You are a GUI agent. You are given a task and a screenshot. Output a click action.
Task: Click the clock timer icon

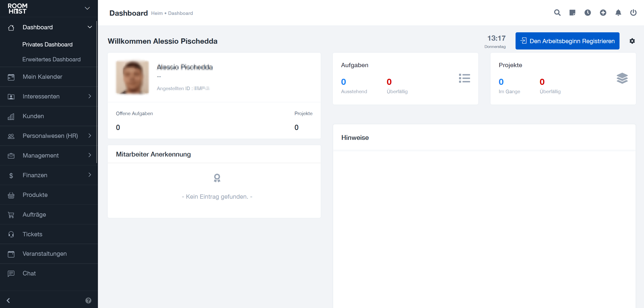coord(588,13)
